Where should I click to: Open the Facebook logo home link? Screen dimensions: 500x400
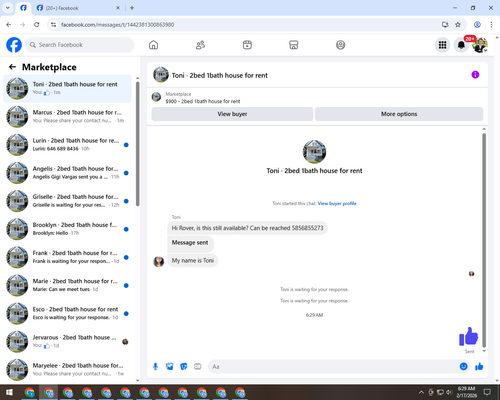tap(14, 45)
